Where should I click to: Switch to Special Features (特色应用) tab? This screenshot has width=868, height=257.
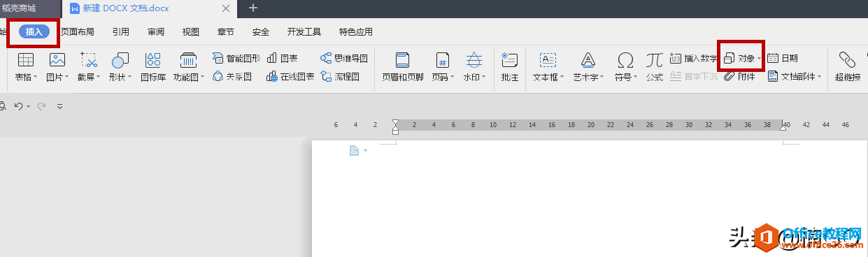click(x=356, y=31)
